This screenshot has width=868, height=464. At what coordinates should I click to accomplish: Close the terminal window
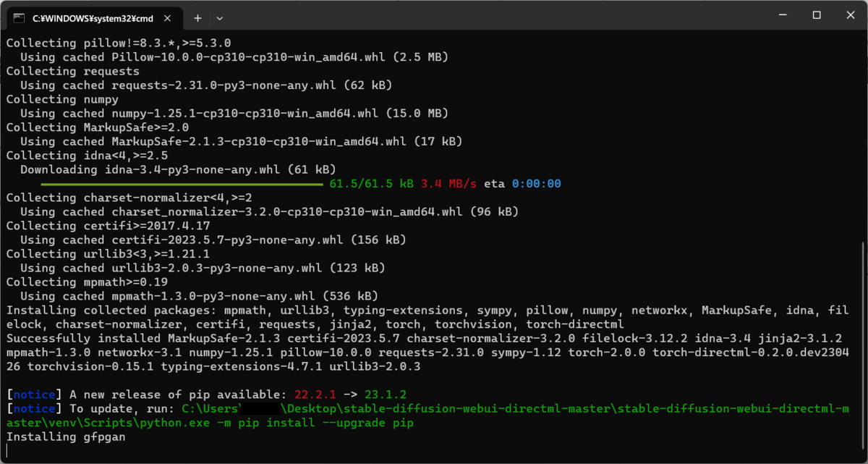tap(850, 15)
